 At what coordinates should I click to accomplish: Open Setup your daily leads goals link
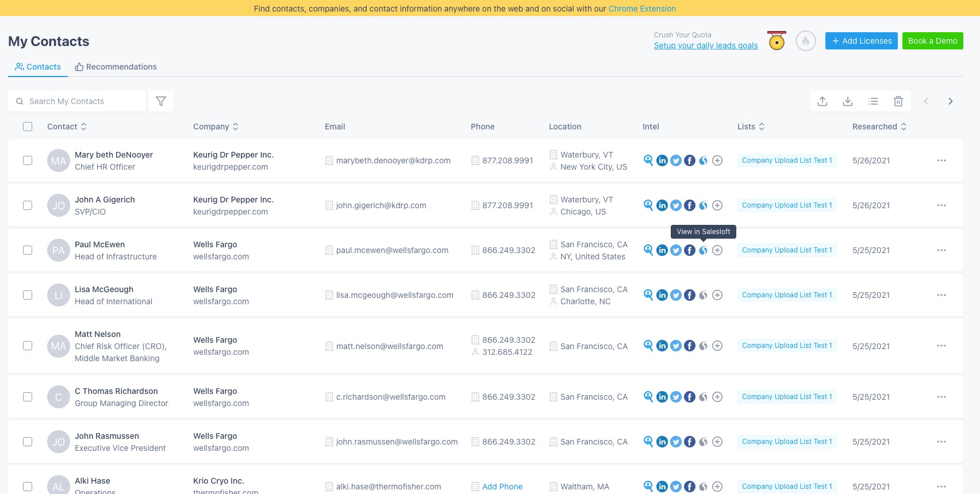pos(706,45)
